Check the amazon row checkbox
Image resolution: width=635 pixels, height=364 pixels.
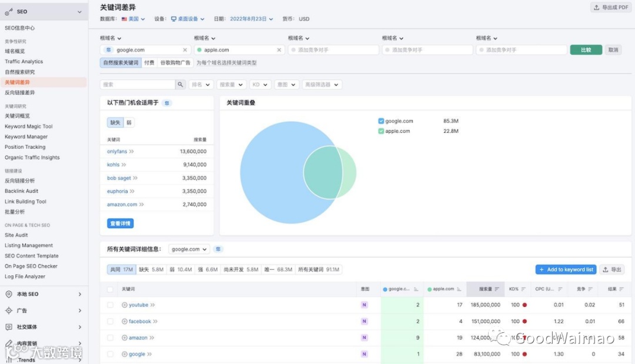click(x=110, y=338)
